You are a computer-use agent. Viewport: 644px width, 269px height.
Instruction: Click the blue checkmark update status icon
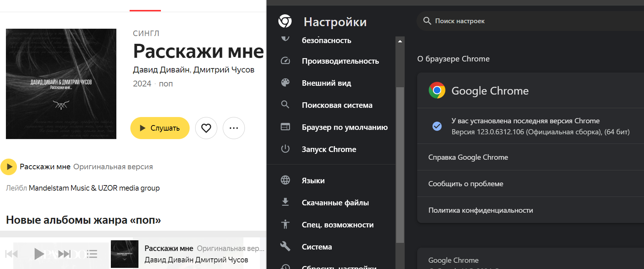point(437,126)
